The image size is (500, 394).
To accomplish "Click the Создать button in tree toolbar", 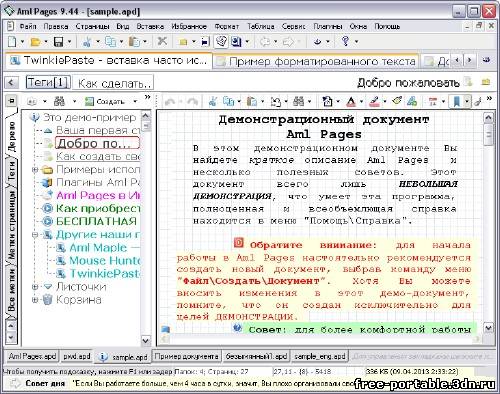I will 105,101.
